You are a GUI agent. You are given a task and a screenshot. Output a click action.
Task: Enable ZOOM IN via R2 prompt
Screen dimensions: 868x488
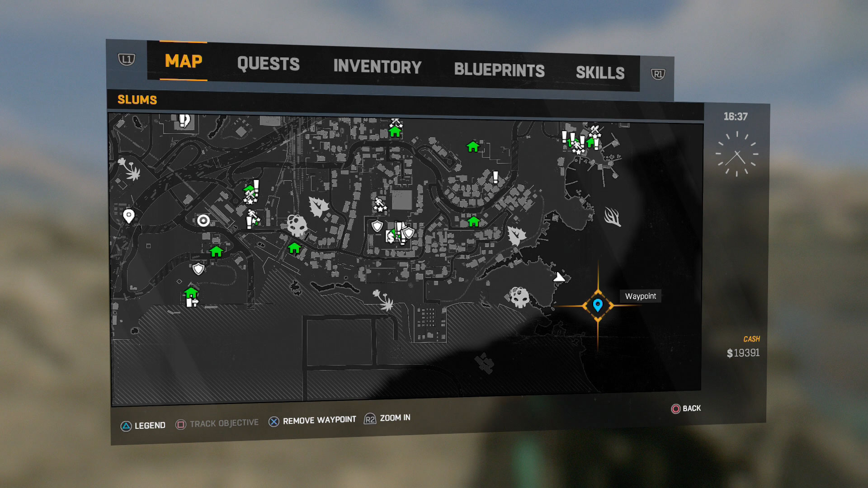coord(387,418)
